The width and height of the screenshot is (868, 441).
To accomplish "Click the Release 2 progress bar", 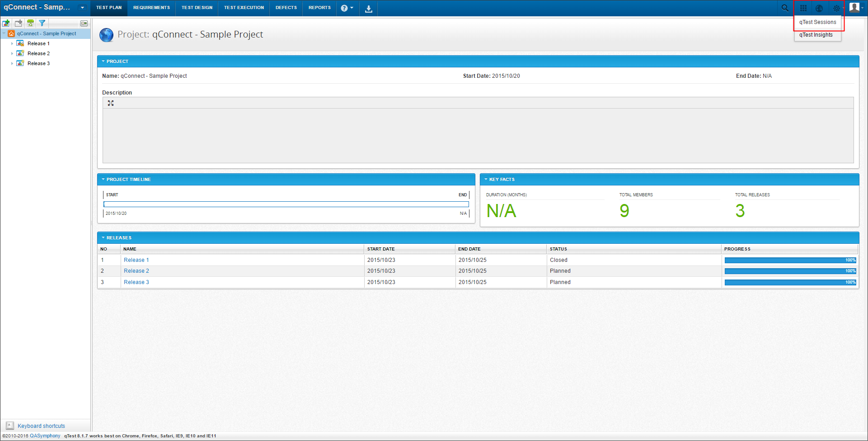I will (790, 271).
